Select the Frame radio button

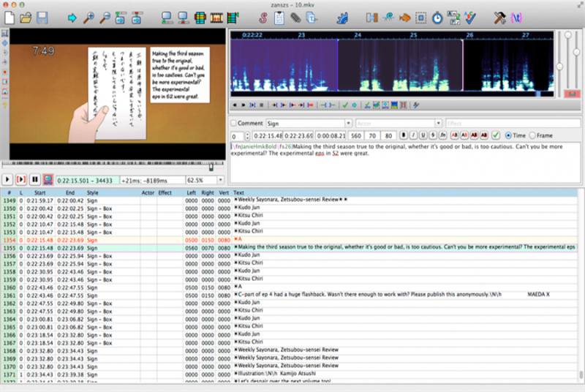[x=532, y=135]
